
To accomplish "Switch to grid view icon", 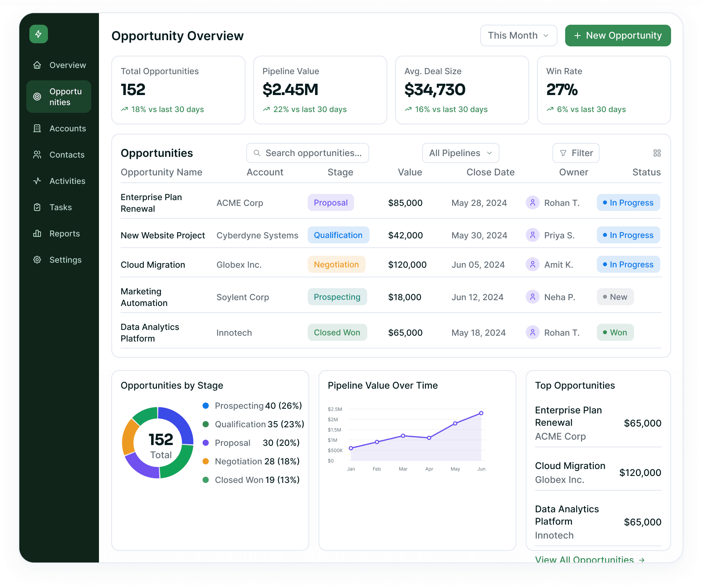I will 657,153.
